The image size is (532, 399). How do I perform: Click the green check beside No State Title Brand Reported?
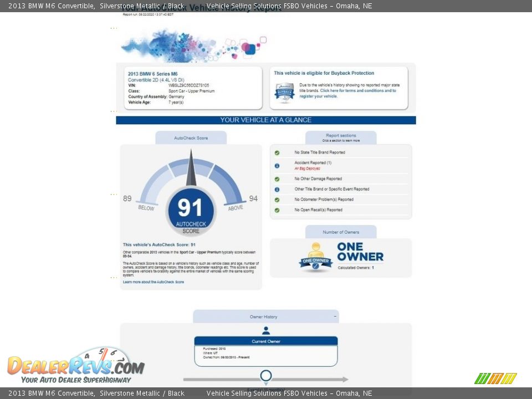[277, 153]
